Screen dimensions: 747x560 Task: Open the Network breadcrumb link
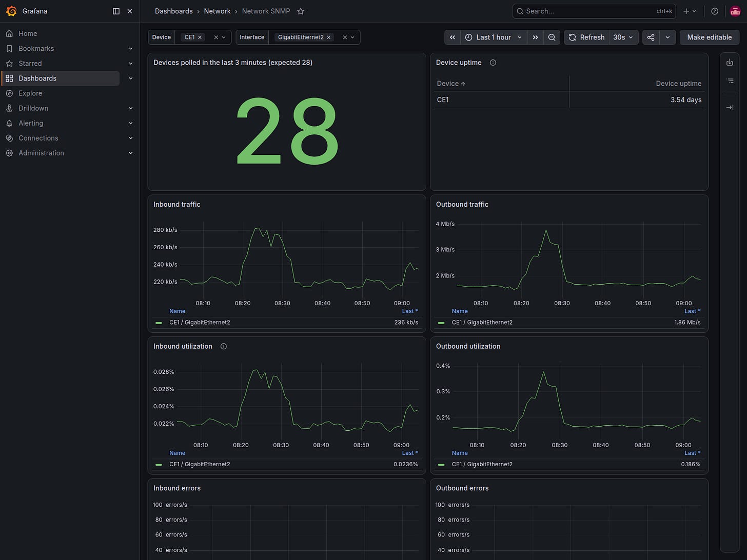tap(217, 11)
